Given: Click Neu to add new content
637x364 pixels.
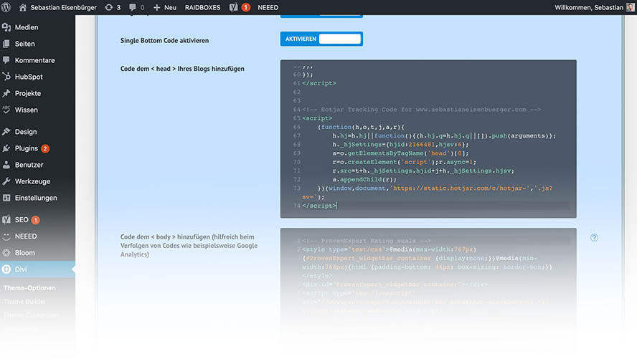Looking at the screenshot, I should click(170, 7).
